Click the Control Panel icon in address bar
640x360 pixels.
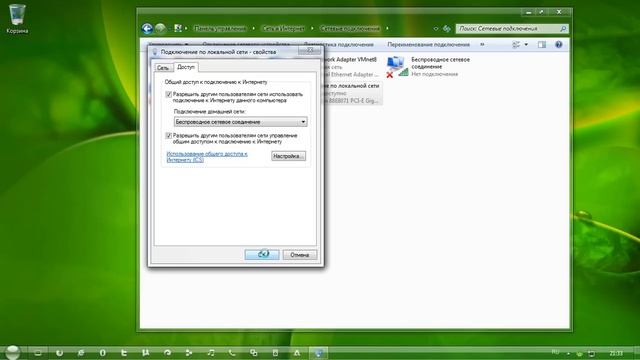[x=178, y=28]
